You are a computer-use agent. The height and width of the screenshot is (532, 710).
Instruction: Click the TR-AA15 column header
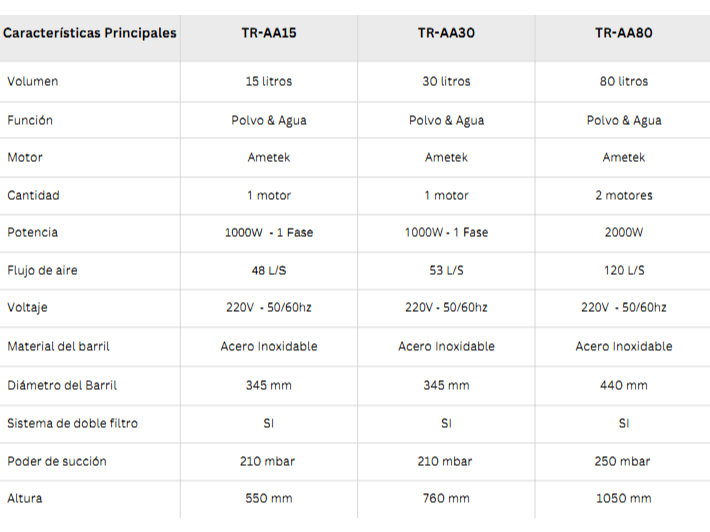pos(268,33)
